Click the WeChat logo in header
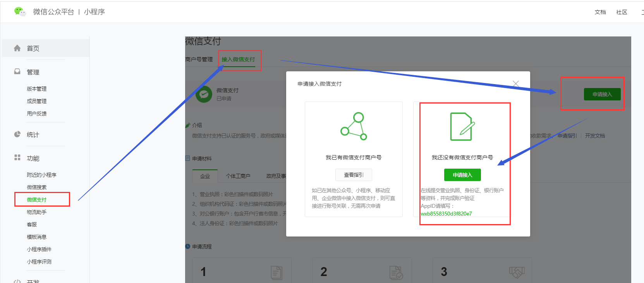The image size is (644, 283). pyautogui.click(x=20, y=12)
